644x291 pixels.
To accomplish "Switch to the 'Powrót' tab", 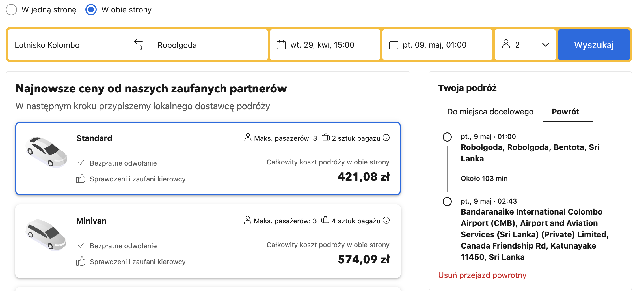I will pyautogui.click(x=565, y=112).
